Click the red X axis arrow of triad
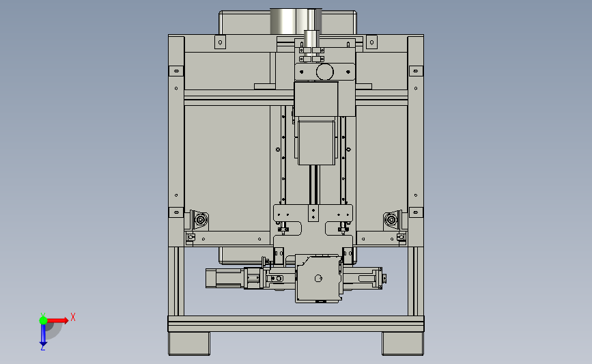 click(58, 320)
